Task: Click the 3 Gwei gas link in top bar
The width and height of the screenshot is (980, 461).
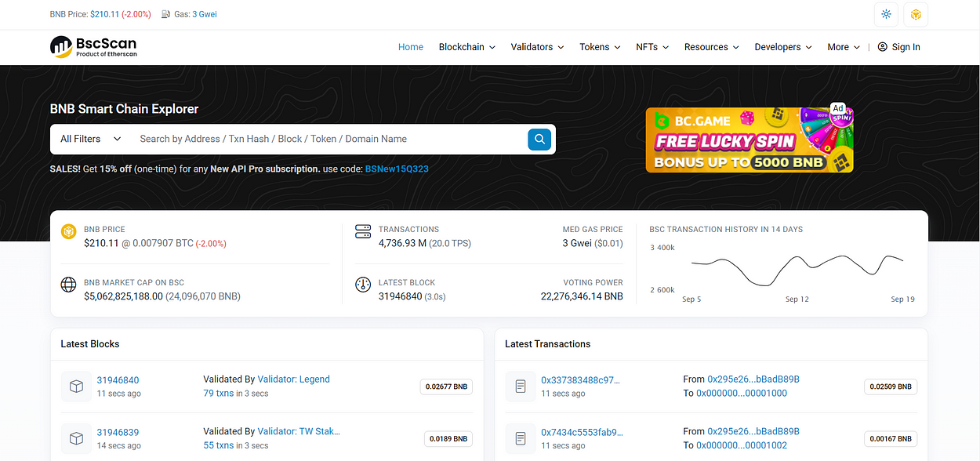Action: tap(205, 14)
